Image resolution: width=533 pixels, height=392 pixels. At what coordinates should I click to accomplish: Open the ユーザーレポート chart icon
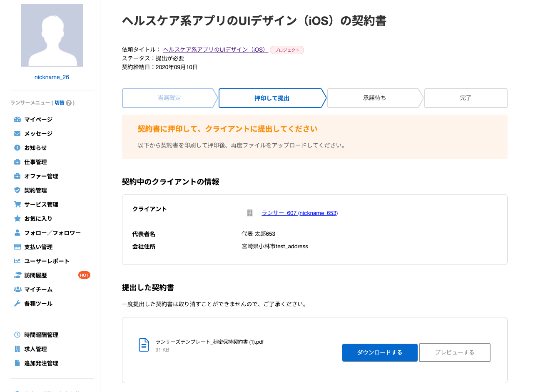click(17, 261)
